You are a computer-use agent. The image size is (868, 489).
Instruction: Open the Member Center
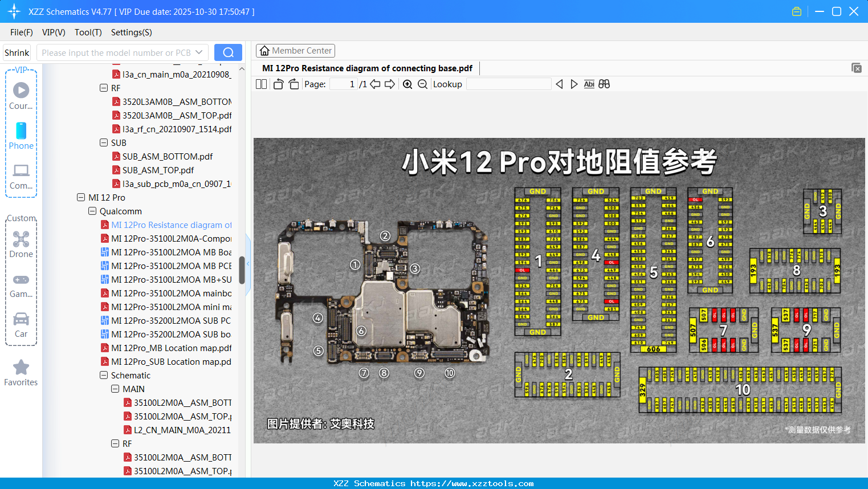click(295, 50)
